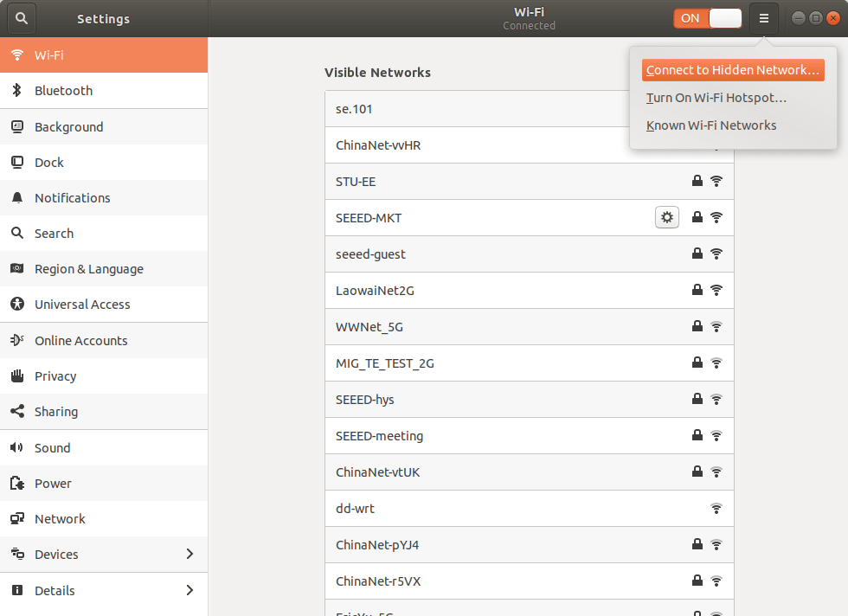Screen dimensions: 848x616
Task: Connect to ChinaNet-vtUK network
Action: [530, 472]
